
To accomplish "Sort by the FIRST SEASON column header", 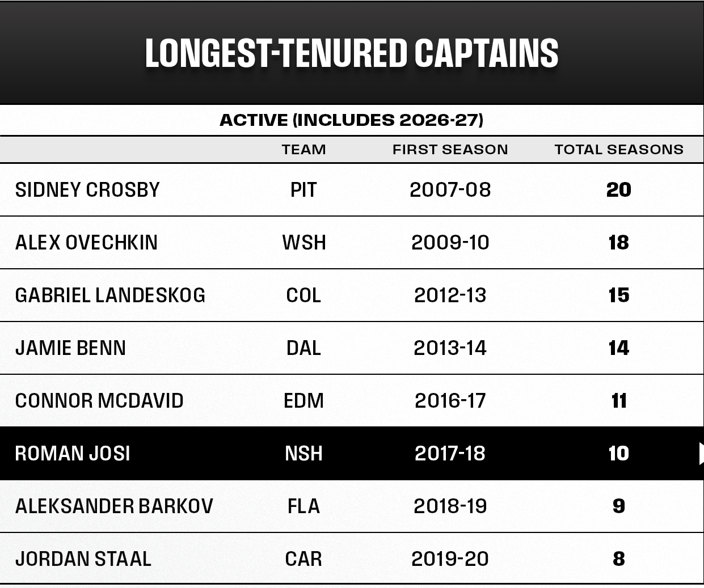I will (450, 150).
